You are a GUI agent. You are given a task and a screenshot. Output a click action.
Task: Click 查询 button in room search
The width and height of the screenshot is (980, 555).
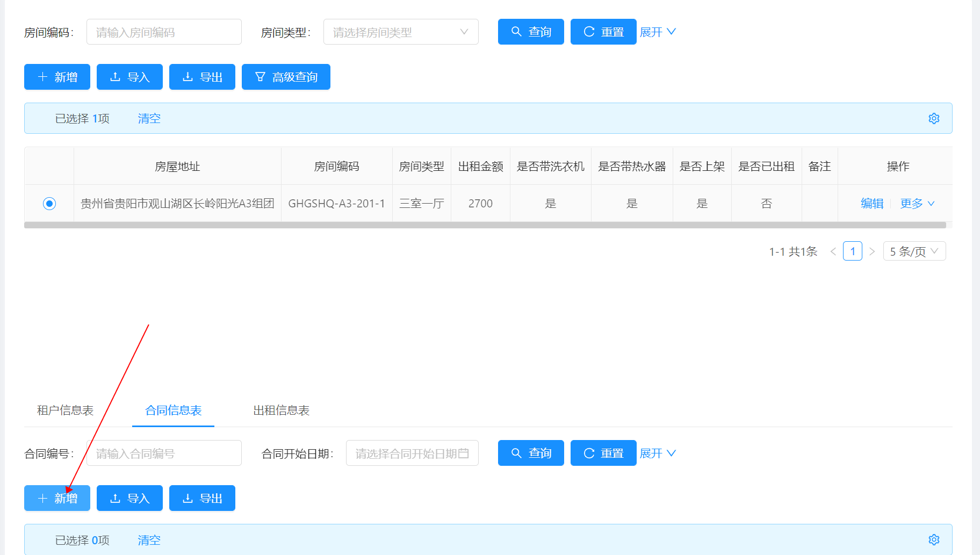(x=531, y=32)
